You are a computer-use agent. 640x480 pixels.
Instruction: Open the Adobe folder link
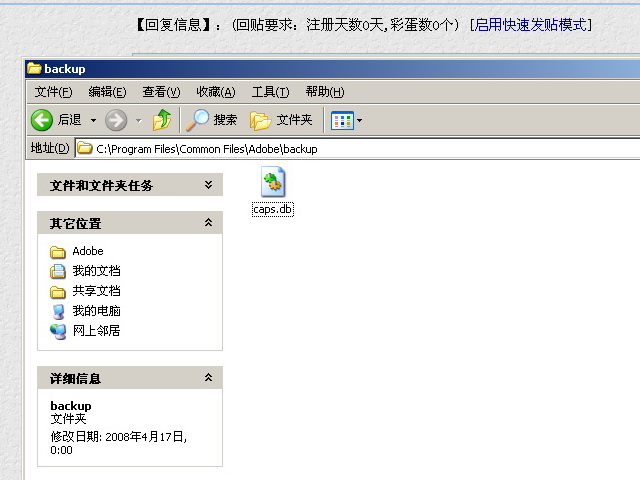coord(88,251)
